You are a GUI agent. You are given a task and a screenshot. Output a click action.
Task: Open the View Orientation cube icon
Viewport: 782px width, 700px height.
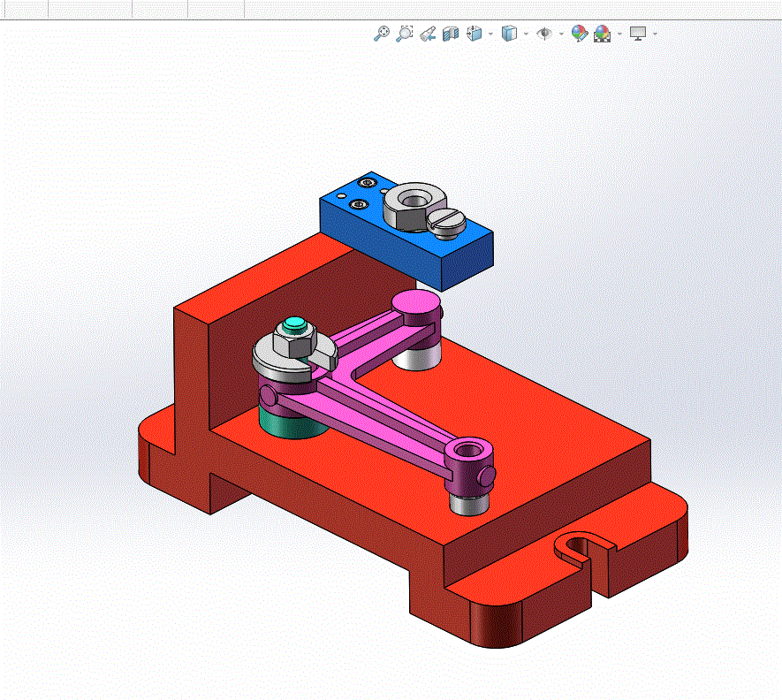[474, 34]
